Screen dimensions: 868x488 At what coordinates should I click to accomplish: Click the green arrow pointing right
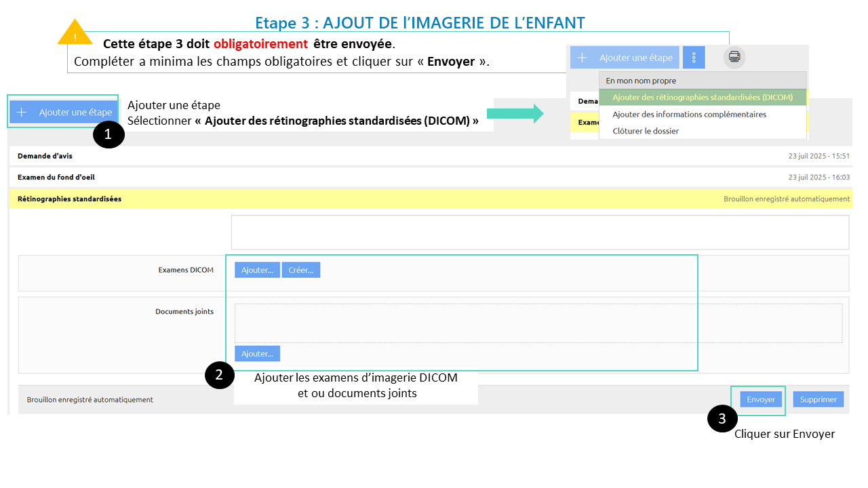click(x=515, y=113)
